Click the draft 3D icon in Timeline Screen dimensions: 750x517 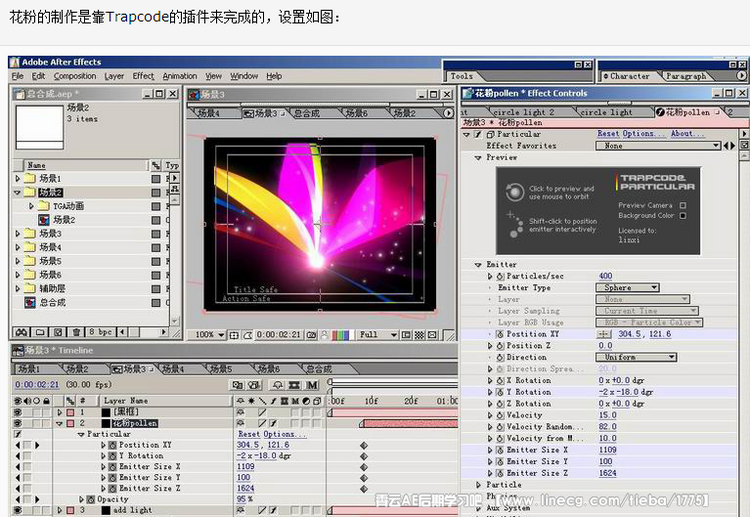click(x=254, y=385)
